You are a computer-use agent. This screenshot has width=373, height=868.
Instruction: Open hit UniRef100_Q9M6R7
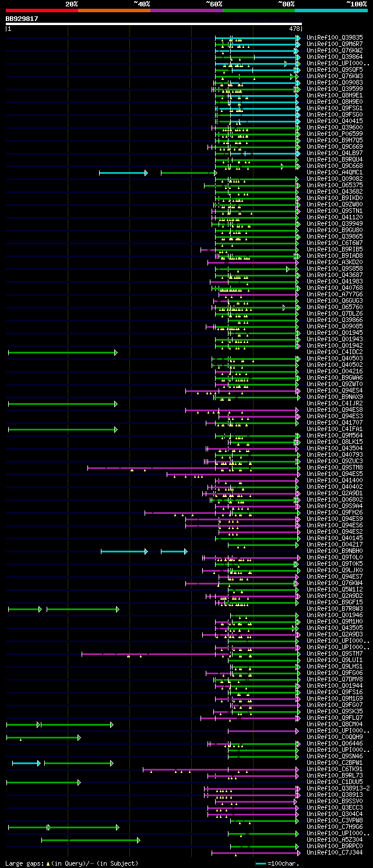coord(335,44)
